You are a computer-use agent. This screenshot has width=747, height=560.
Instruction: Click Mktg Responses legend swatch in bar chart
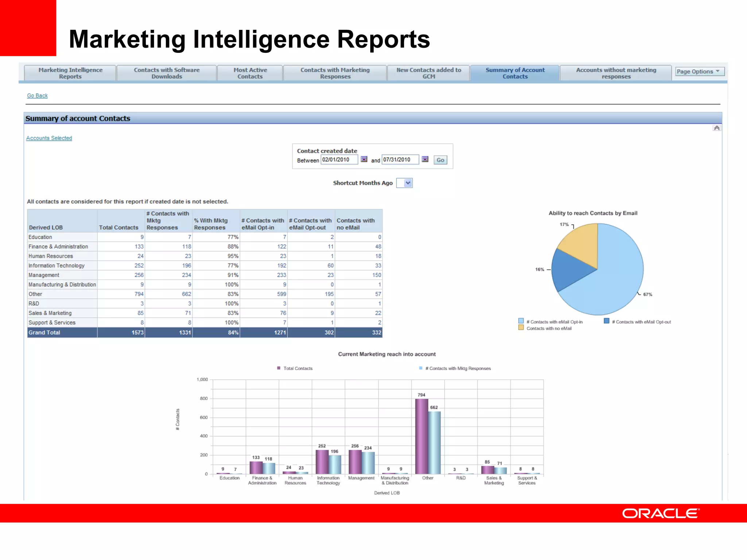421,368
